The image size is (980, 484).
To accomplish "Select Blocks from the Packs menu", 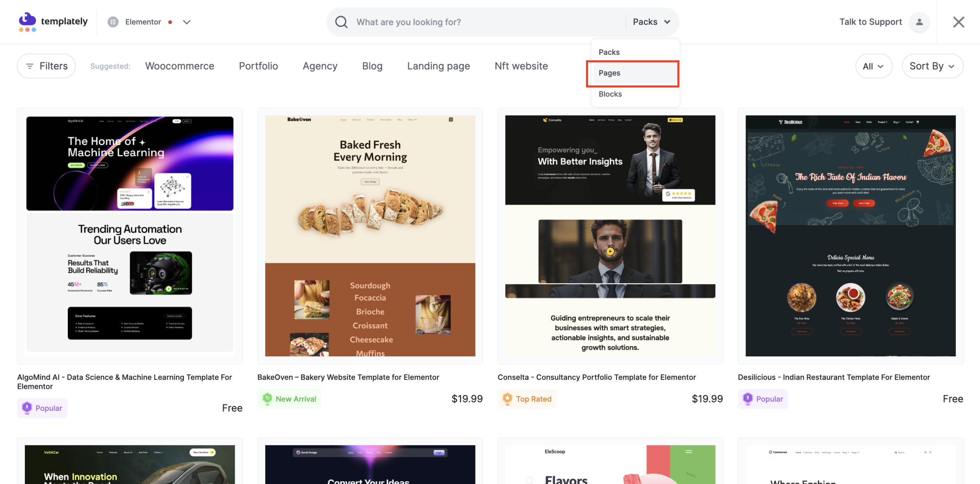I will pyautogui.click(x=610, y=94).
